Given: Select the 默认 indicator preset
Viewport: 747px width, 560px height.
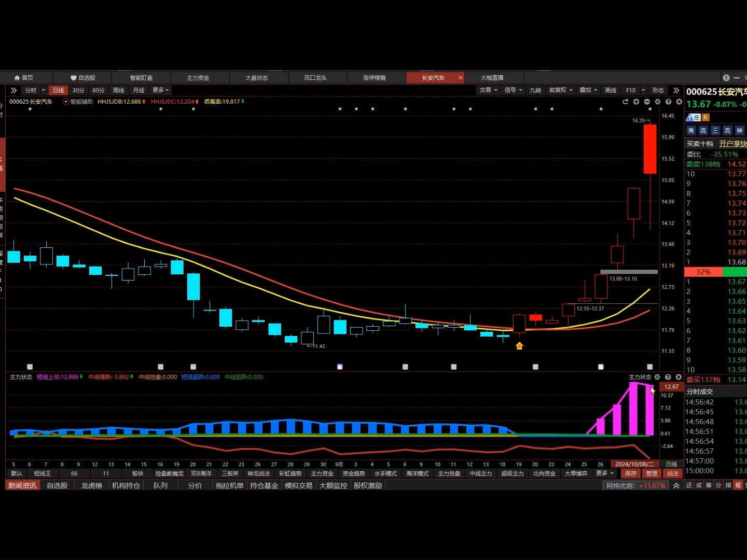Looking at the screenshot, I should (17, 473).
